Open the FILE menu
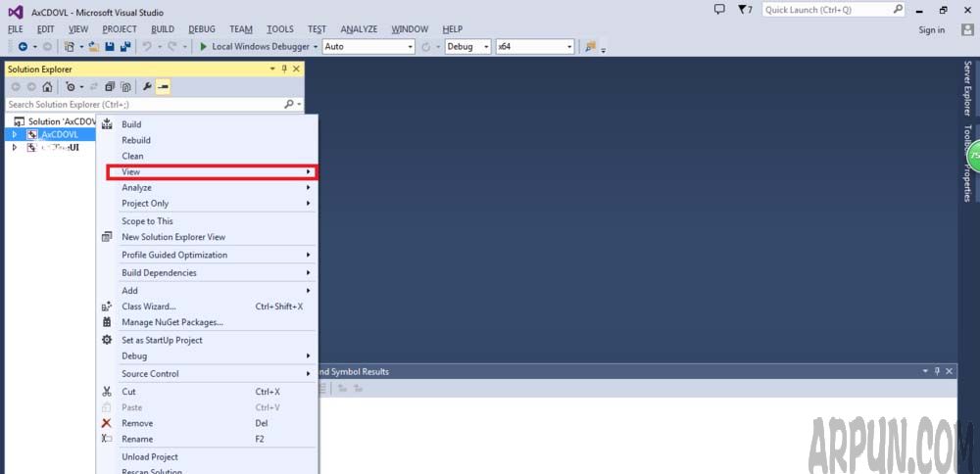Viewport: 980px width, 474px height. [15, 29]
